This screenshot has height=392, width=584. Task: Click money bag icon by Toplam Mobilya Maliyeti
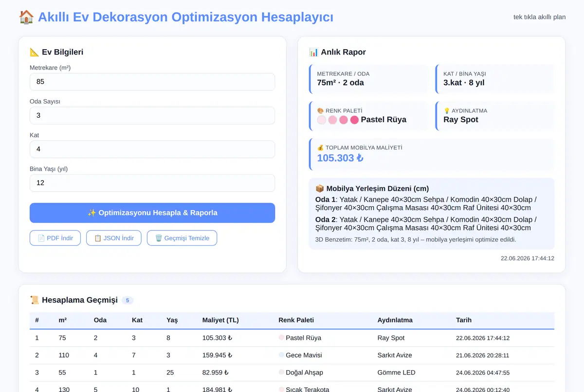click(320, 147)
